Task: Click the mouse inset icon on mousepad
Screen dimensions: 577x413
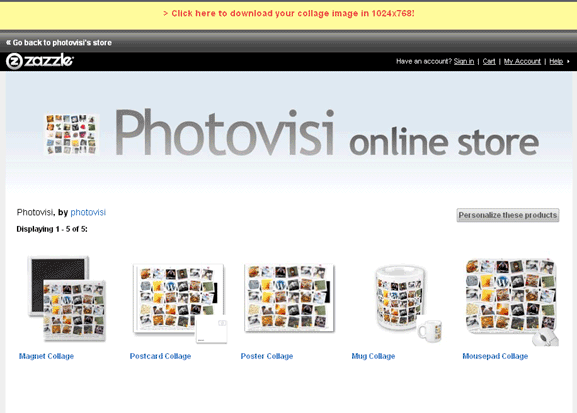Action: (x=545, y=337)
